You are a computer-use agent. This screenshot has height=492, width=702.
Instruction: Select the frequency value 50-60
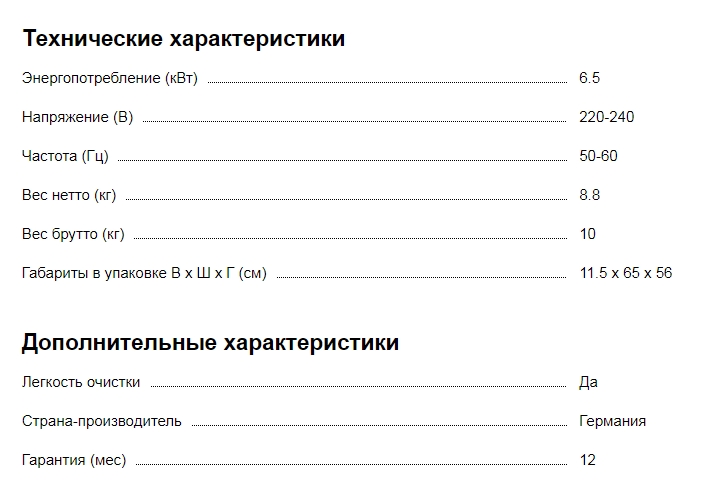pyautogui.click(x=598, y=156)
